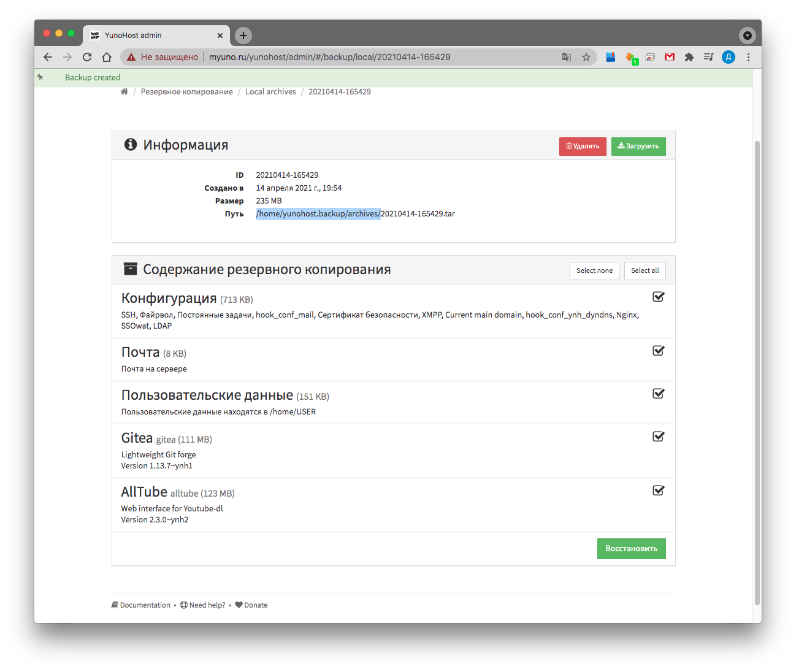This screenshot has height=672, width=796.
Task: Open the Gmail extension icon
Action: click(x=670, y=57)
